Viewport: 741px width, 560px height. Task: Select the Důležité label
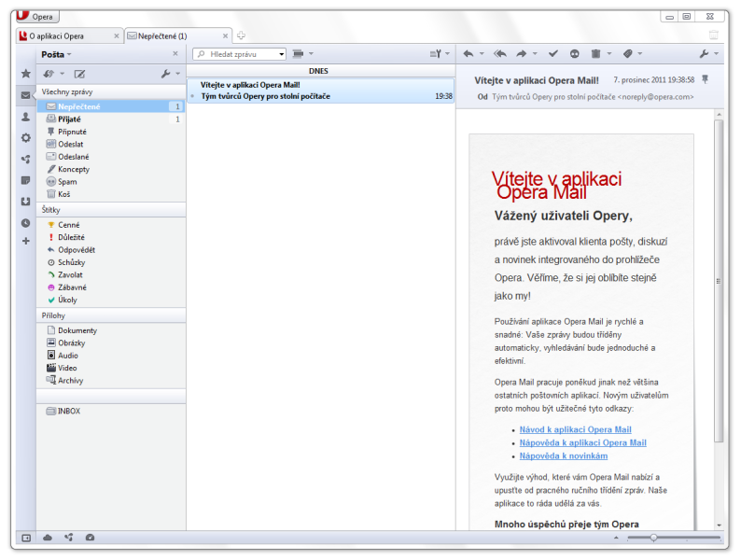112,237
